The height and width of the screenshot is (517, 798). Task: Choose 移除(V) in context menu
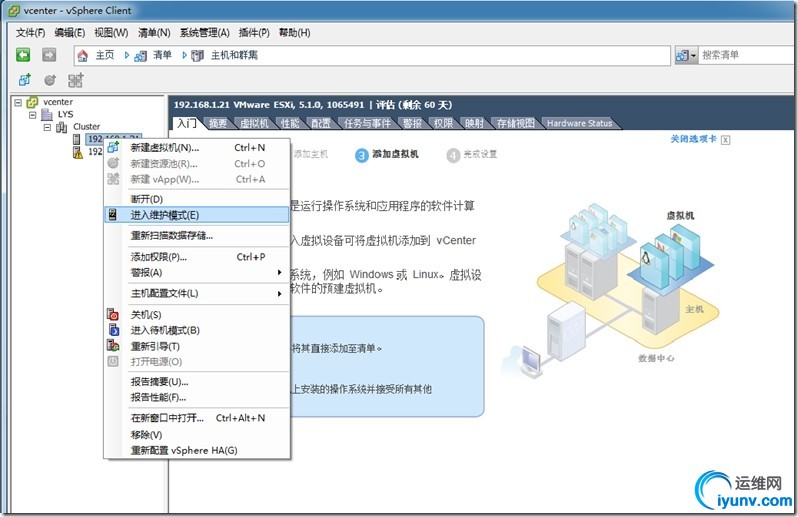coord(197,435)
